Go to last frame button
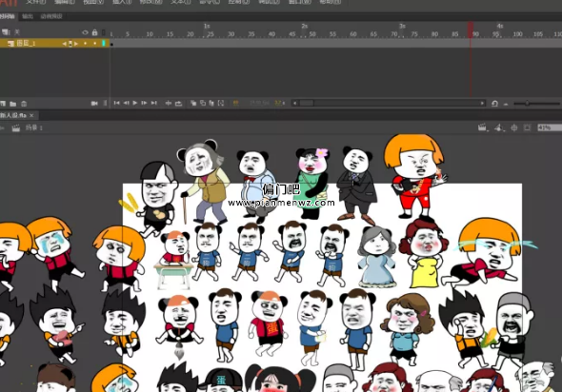 (153, 103)
